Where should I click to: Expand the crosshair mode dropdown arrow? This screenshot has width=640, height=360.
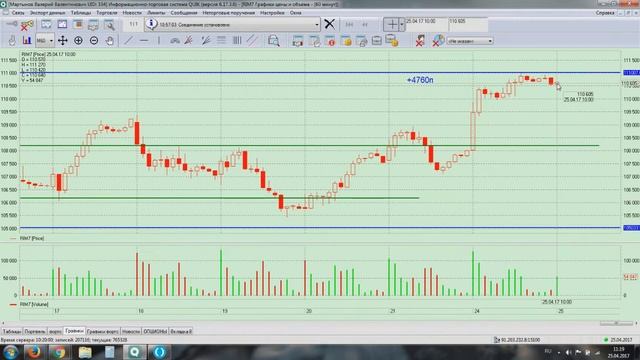[x=402, y=24]
